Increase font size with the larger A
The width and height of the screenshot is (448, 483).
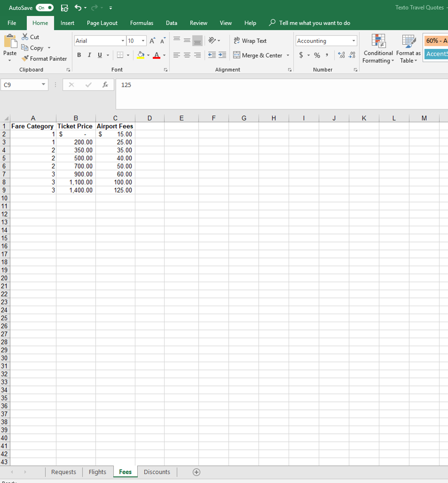point(152,41)
